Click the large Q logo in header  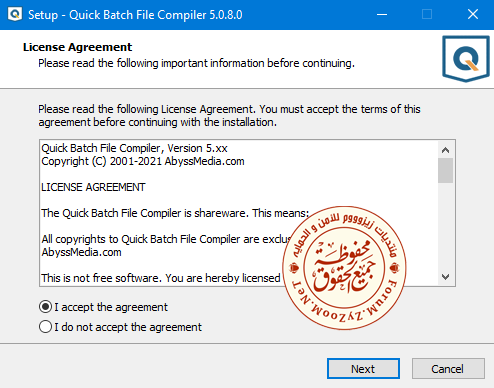click(466, 59)
